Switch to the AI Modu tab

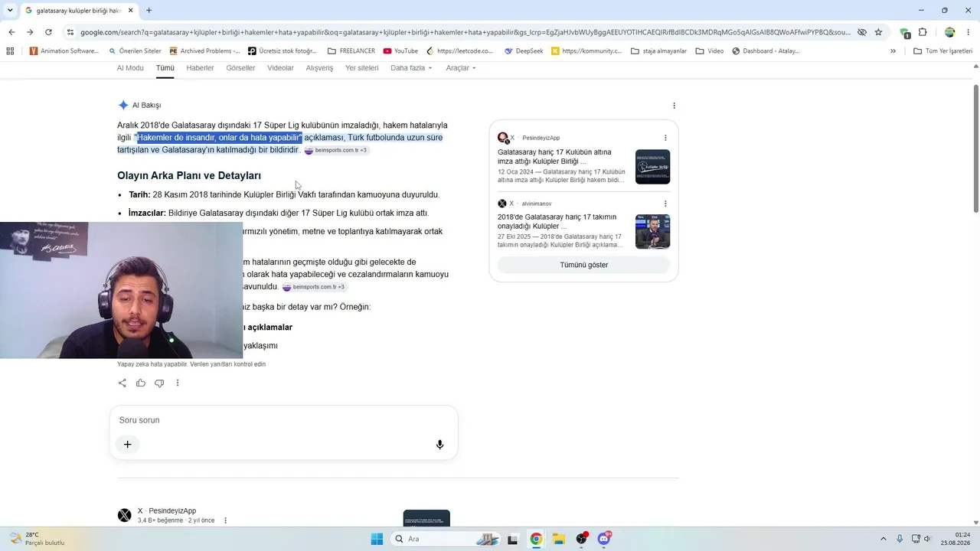130,68
